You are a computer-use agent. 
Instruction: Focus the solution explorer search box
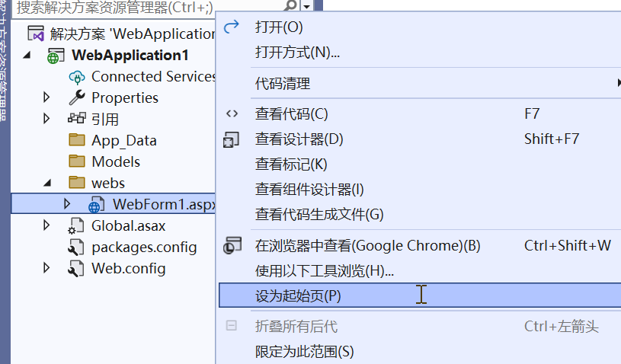(x=145, y=7)
